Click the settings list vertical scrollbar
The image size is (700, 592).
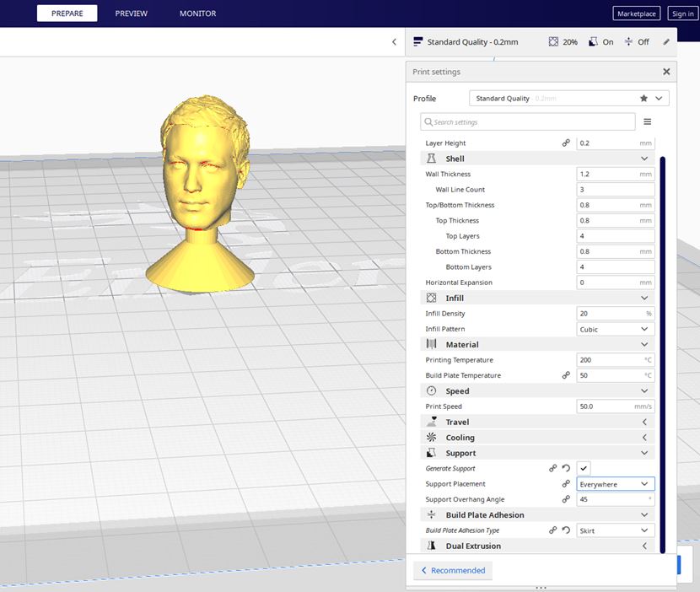663,354
